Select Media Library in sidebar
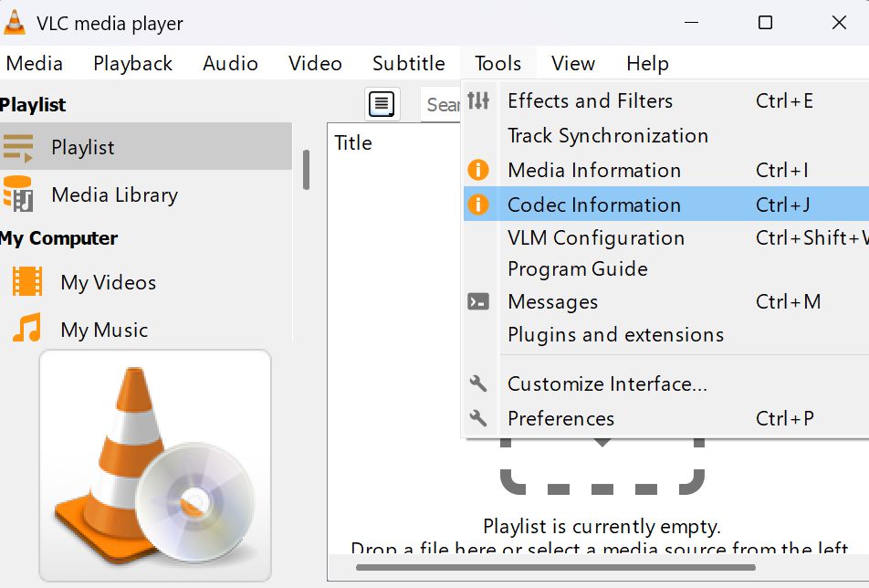 (x=146, y=194)
